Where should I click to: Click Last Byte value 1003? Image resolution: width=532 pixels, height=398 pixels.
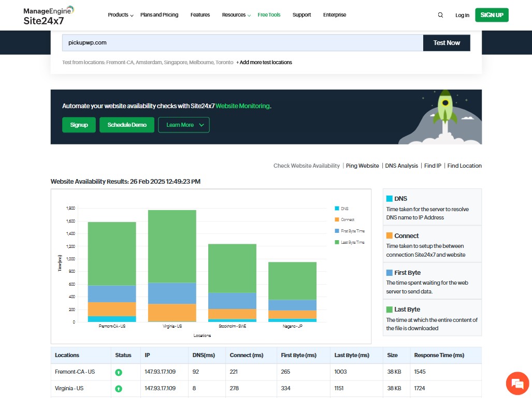[x=340, y=372]
